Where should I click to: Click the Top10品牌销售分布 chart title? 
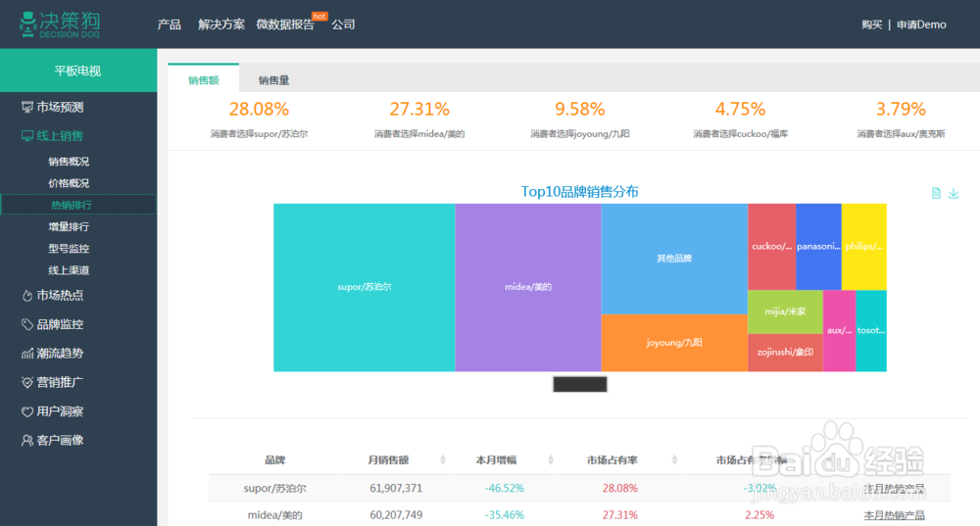point(580,192)
